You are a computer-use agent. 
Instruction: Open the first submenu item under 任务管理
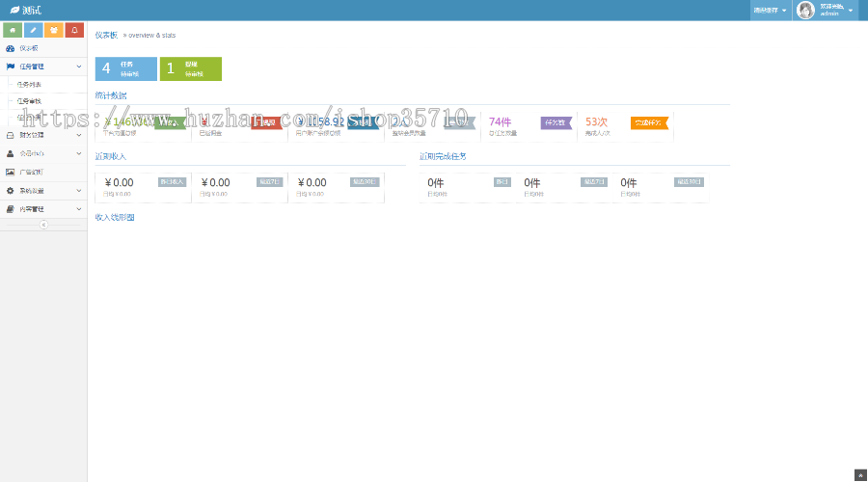[43, 85]
